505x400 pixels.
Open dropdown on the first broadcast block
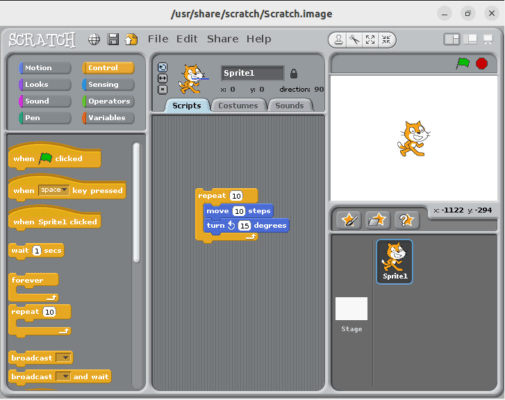pyautogui.click(x=63, y=358)
